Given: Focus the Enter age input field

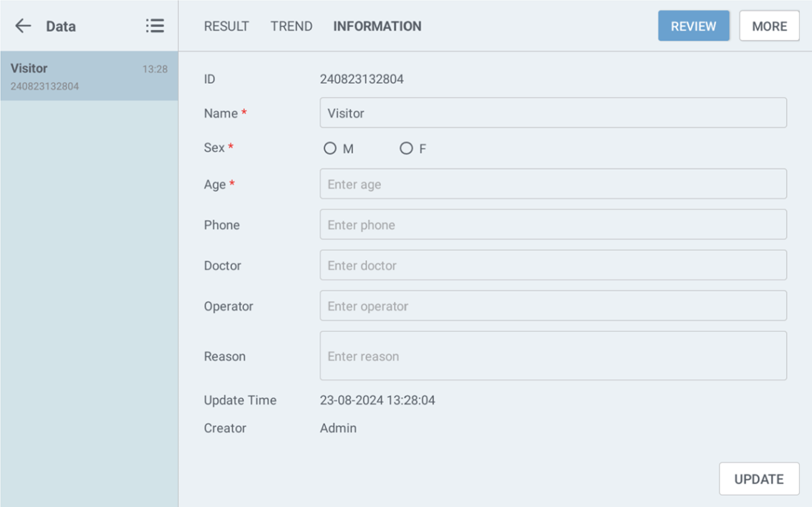Looking at the screenshot, I should (553, 184).
